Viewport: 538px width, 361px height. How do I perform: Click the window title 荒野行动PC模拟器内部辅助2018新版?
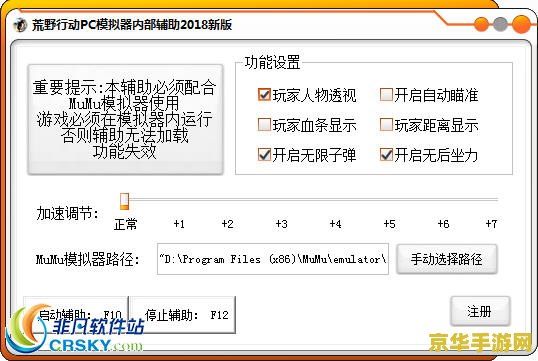[x=132, y=25]
